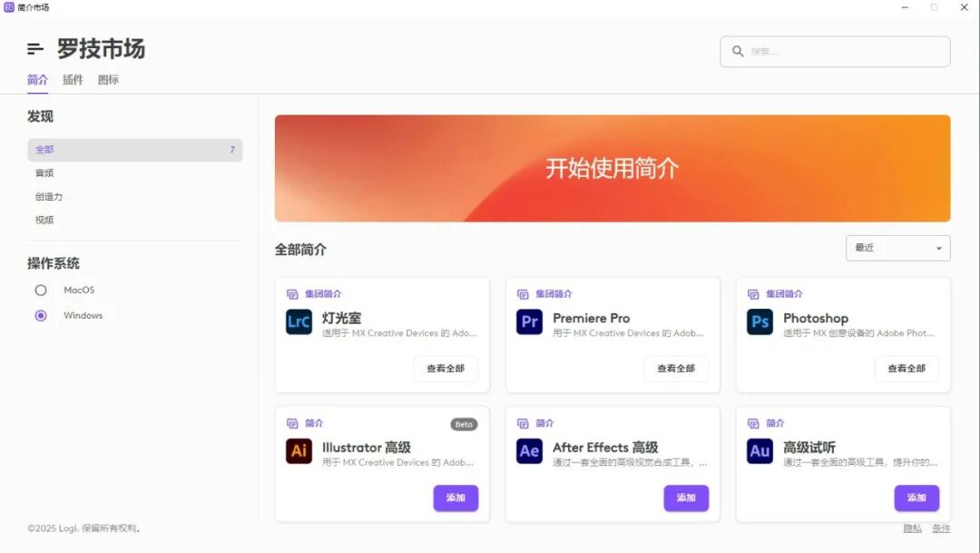Click the Illustrator Ai icon
Screen dimensions: 980x553
299,451
